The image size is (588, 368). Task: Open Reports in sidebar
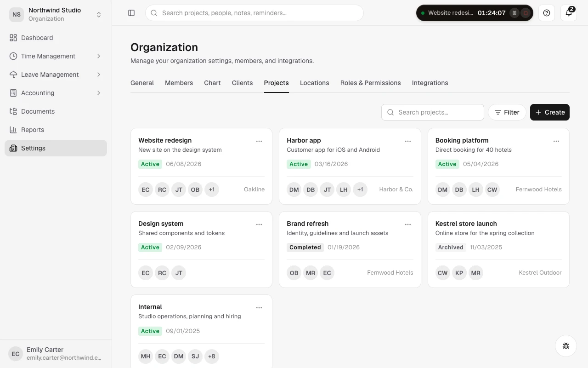[x=56, y=130]
